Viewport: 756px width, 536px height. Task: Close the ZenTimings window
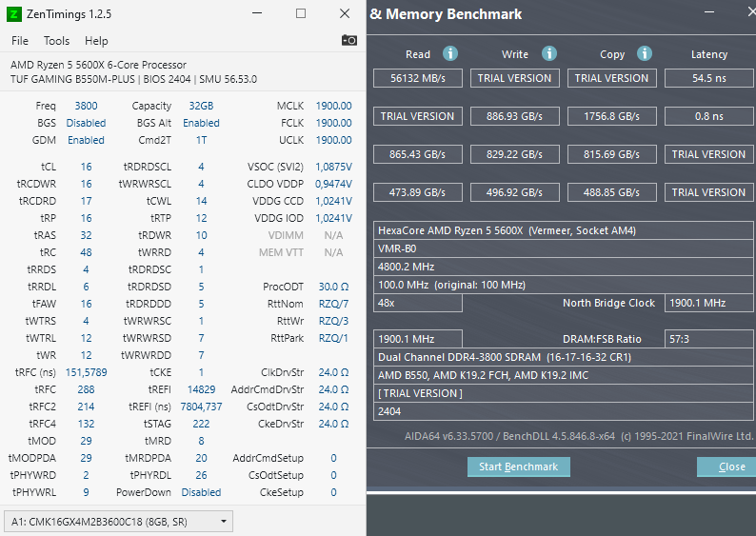pyautogui.click(x=345, y=13)
